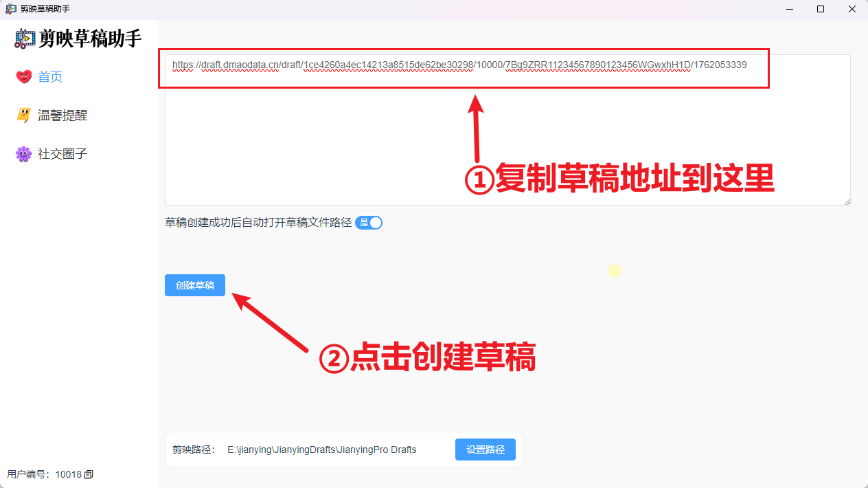Click the 创建草稿 button
This screenshot has width=868, height=488.
(194, 285)
